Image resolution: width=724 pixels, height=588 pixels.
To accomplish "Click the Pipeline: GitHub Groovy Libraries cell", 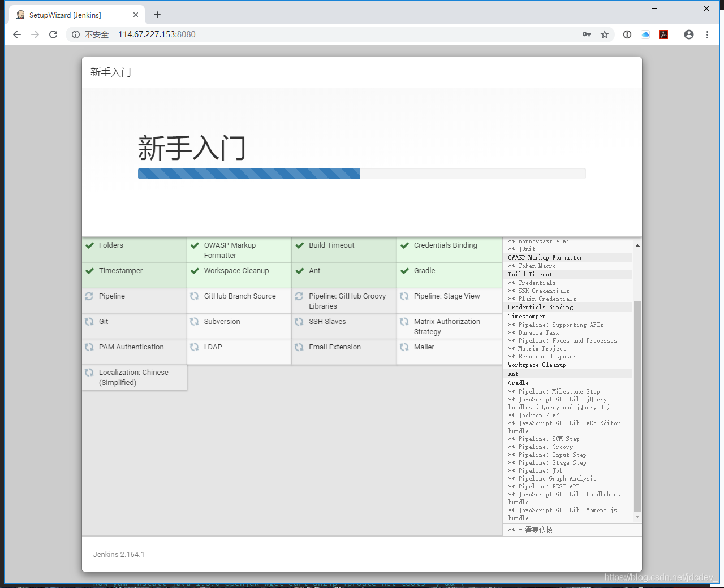I will 344,301.
